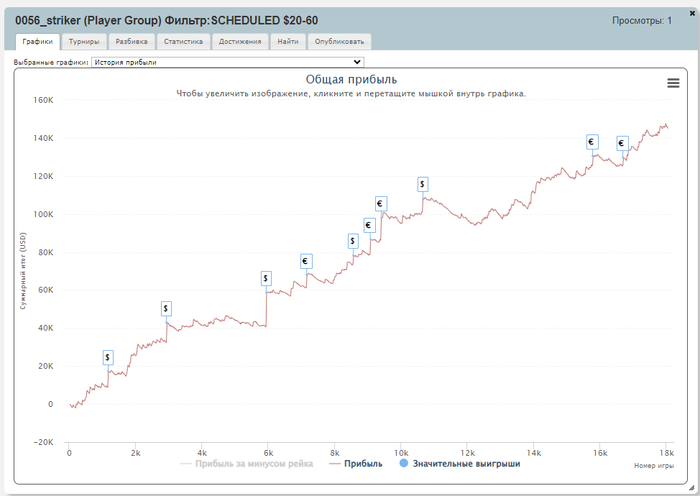Click the dollar win flag near 110K
This screenshot has width=700, height=496.
[423, 184]
